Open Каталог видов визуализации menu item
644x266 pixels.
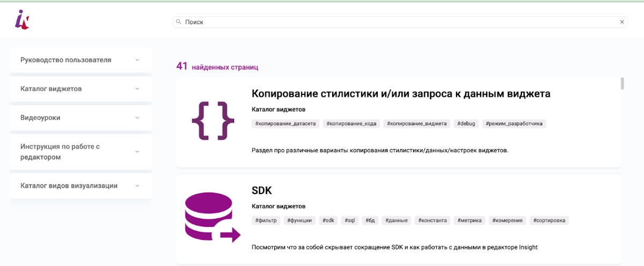point(69,186)
